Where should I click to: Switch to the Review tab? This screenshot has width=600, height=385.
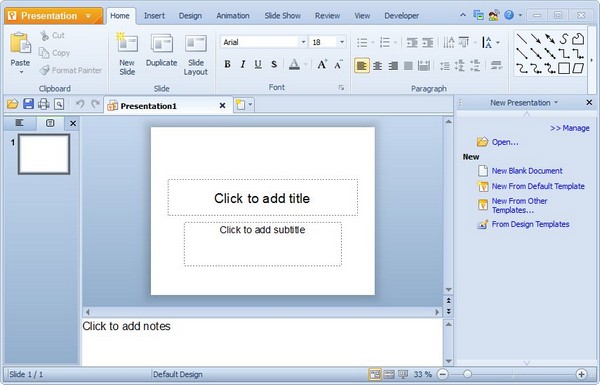pyautogui.click(x=327, y=16)
